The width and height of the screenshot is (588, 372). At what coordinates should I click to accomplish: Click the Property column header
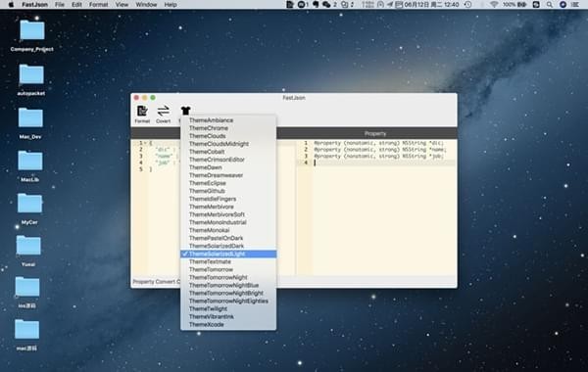(x=375, y=134)
